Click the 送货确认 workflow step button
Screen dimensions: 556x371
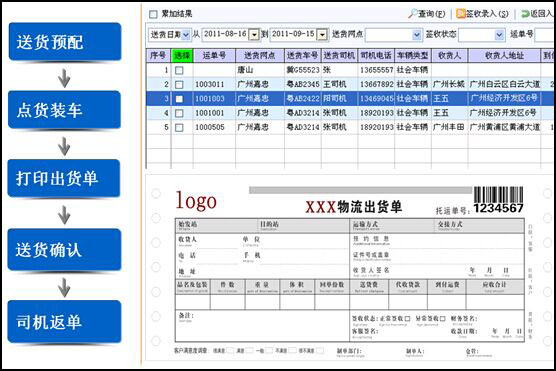(x=64, y=250)
